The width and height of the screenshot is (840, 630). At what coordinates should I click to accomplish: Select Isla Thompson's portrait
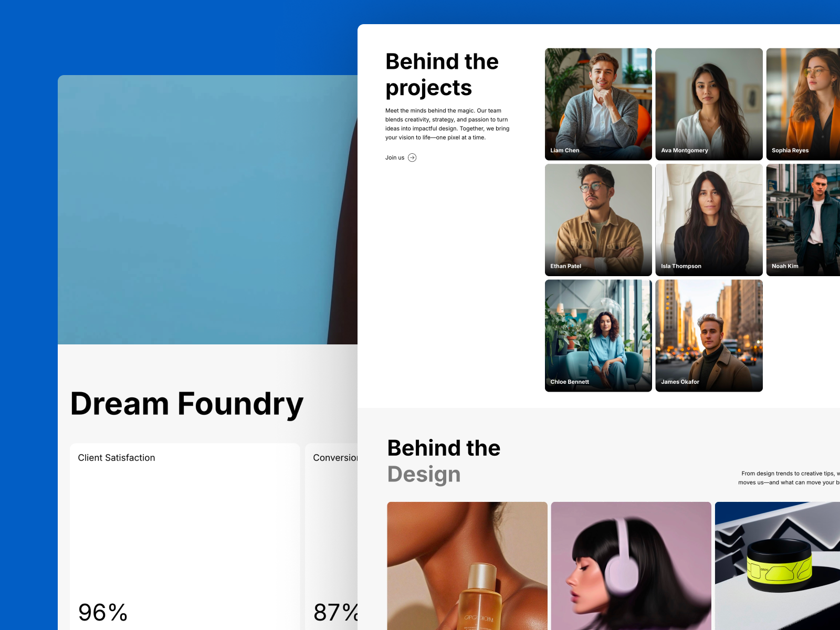pos(709,219)
